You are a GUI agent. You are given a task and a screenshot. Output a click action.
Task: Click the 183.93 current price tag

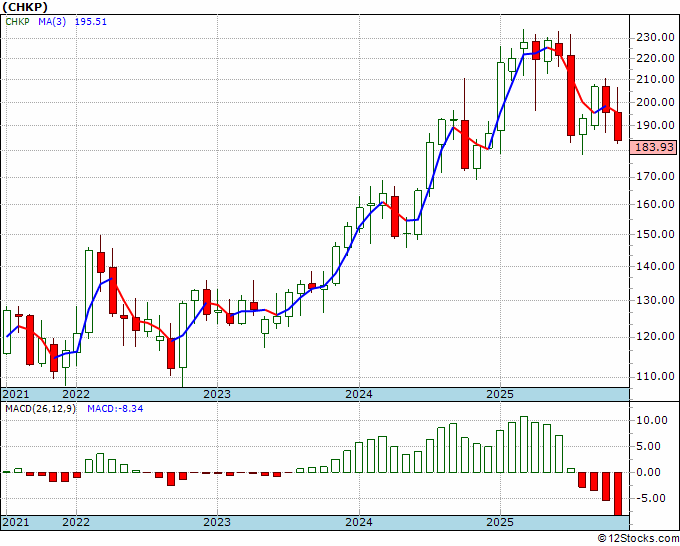[x=654, y=147]
